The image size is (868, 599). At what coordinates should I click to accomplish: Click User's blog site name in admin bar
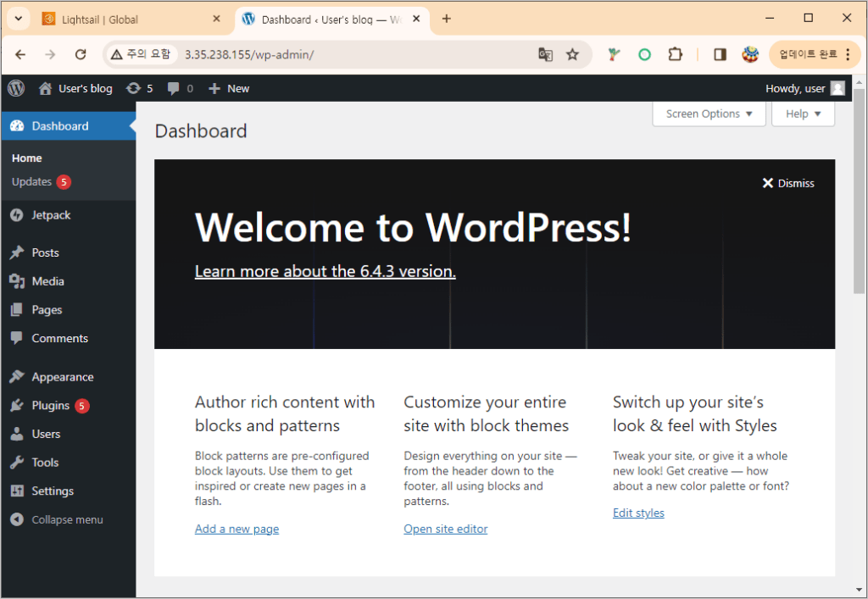(x=86, y=88)
